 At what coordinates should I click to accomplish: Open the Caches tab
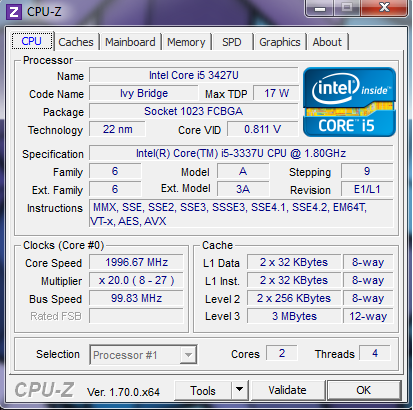coord(76,42)
